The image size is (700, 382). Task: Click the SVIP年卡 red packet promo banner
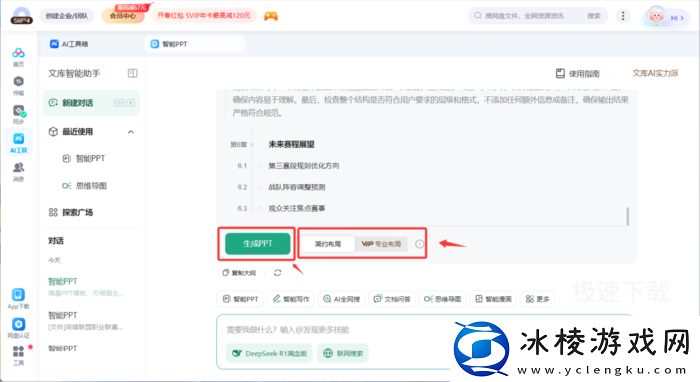click(204, 16)
